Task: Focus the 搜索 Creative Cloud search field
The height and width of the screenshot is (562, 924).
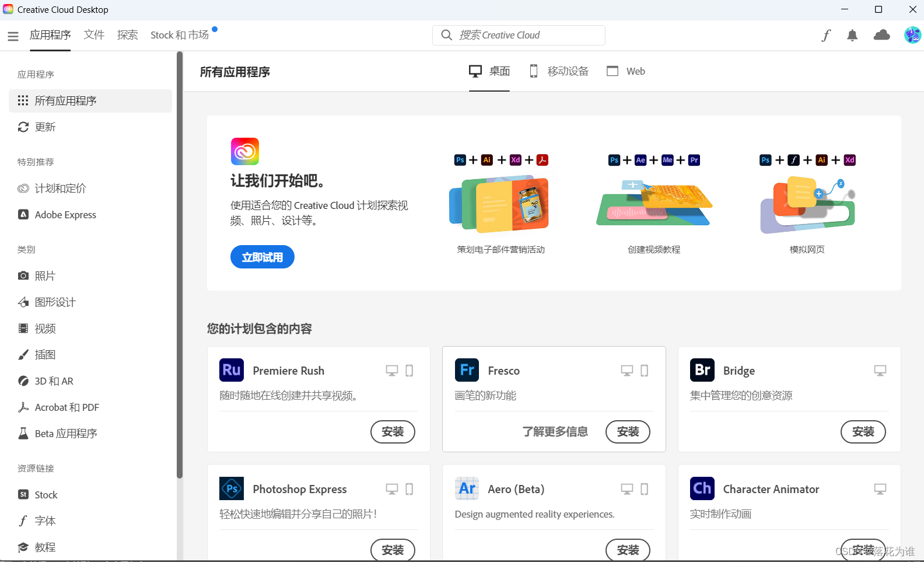Action: [x=519, y=35]
